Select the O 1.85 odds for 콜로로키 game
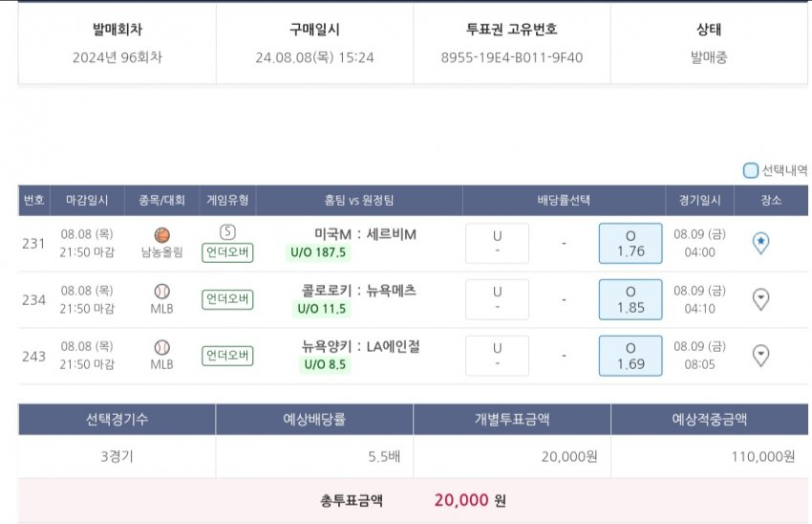 (630, 299)
